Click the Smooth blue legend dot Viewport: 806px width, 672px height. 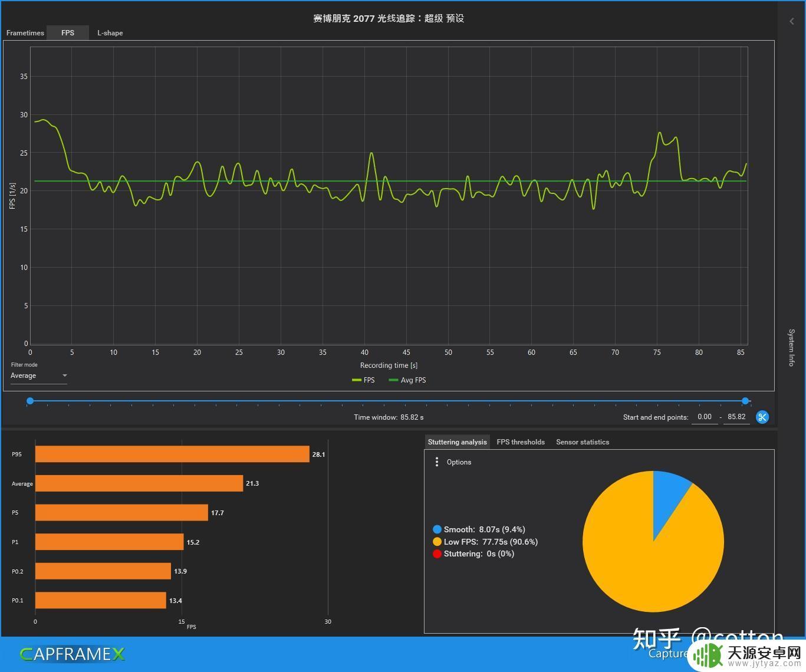437,529
